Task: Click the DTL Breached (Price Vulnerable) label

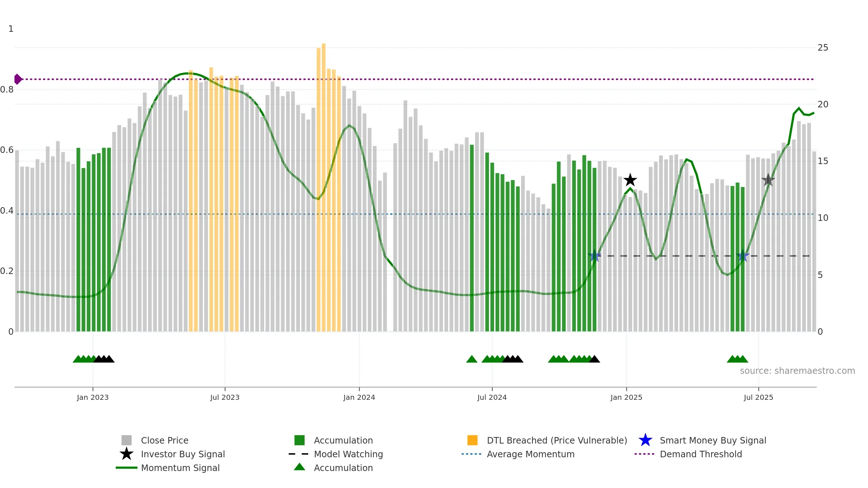Action: [557, 440]
